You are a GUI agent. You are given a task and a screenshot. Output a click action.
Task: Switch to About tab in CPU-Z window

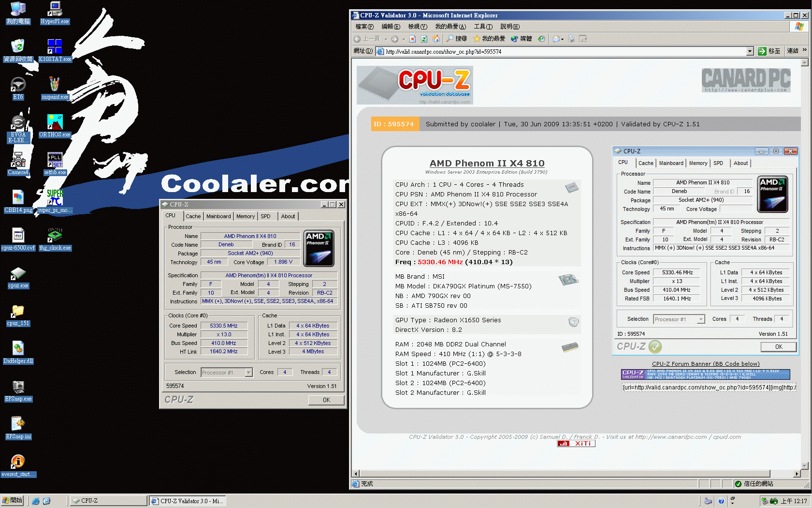pos(288,216)
